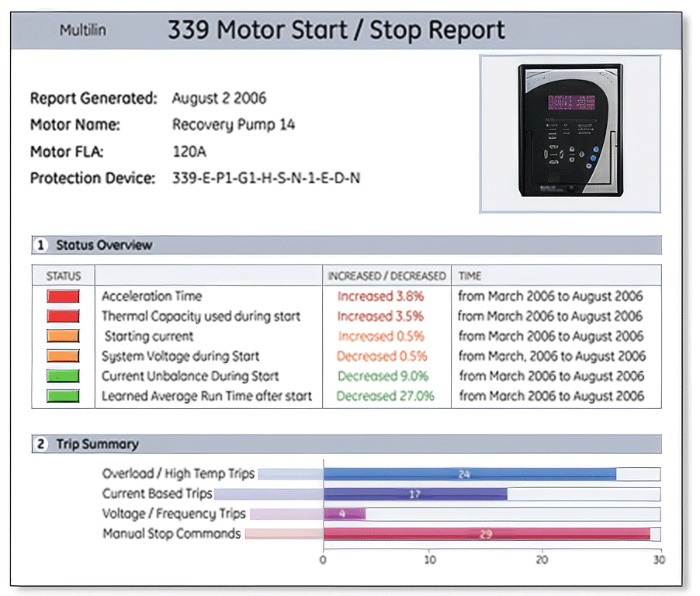Image resolution: width=700 pixels, height=596 pixels.
Task: Click the magenta bar showing 4 trips
Action: 345,515
